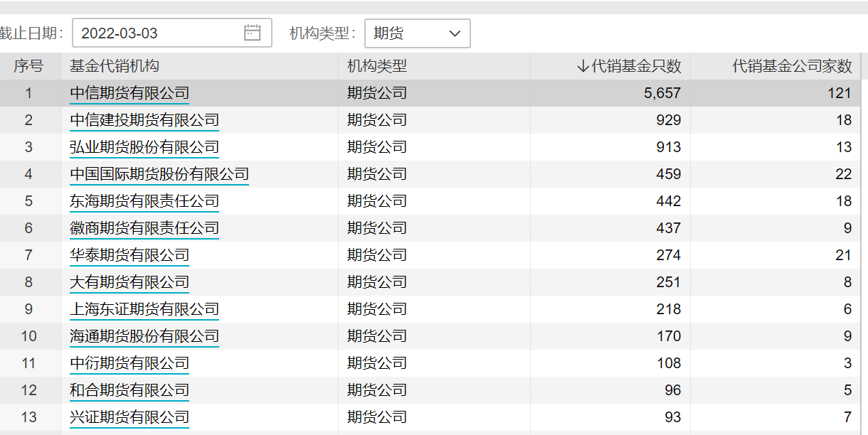Open 上海东证期货有限公司 link
This screenshot has height=435, width=868.
point(144,309)
